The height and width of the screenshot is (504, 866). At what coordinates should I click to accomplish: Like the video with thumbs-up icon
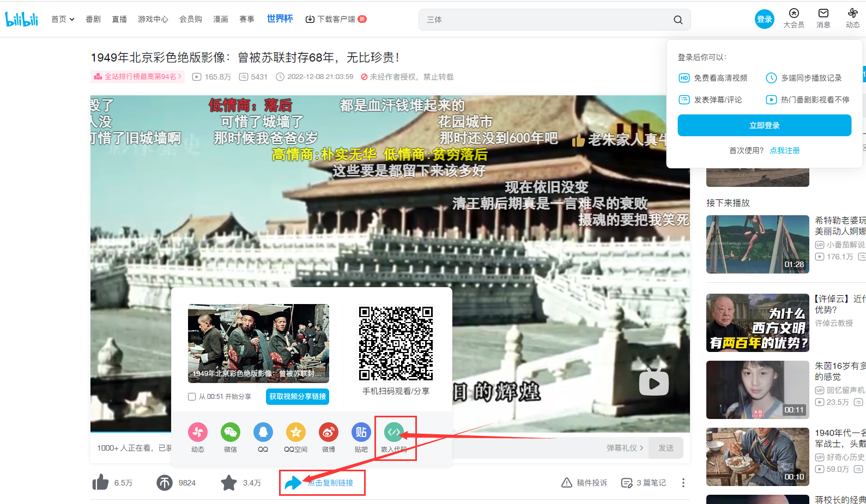point(101,483)
